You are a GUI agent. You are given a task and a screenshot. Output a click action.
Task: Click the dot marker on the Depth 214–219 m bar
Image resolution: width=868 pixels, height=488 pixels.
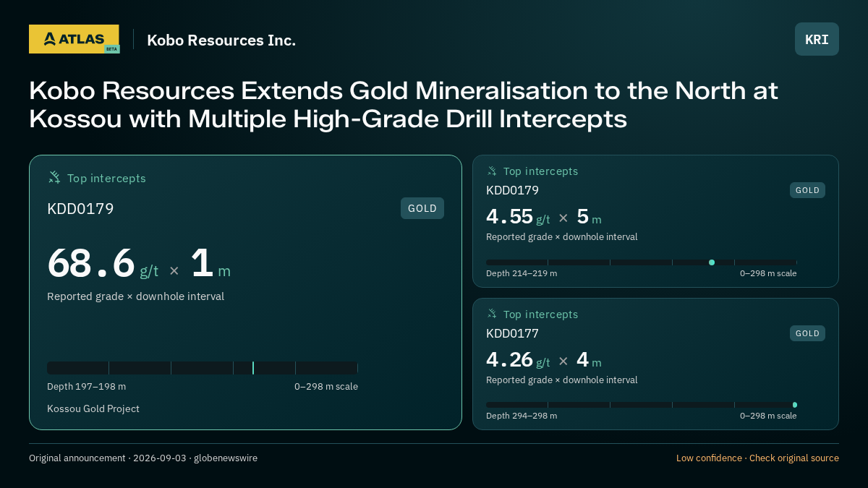pyautogui.click(x=712, y=262)
